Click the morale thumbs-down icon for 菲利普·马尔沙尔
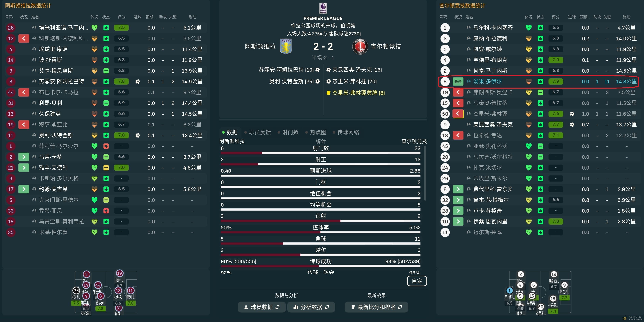The height and width of the screenshot is (322, 644). [x=106, y=146]
